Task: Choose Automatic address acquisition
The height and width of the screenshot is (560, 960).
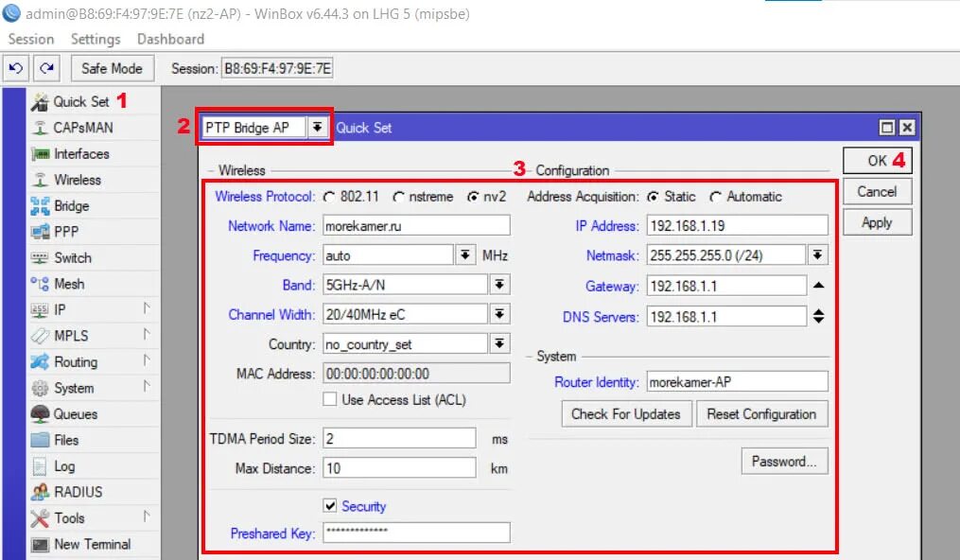Action: pos(715,197)
